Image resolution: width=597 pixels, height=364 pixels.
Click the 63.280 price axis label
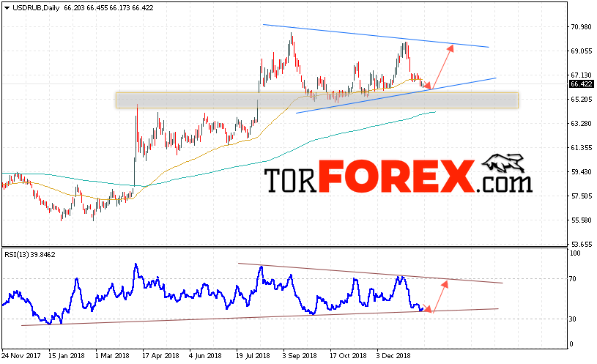(581, 123)
